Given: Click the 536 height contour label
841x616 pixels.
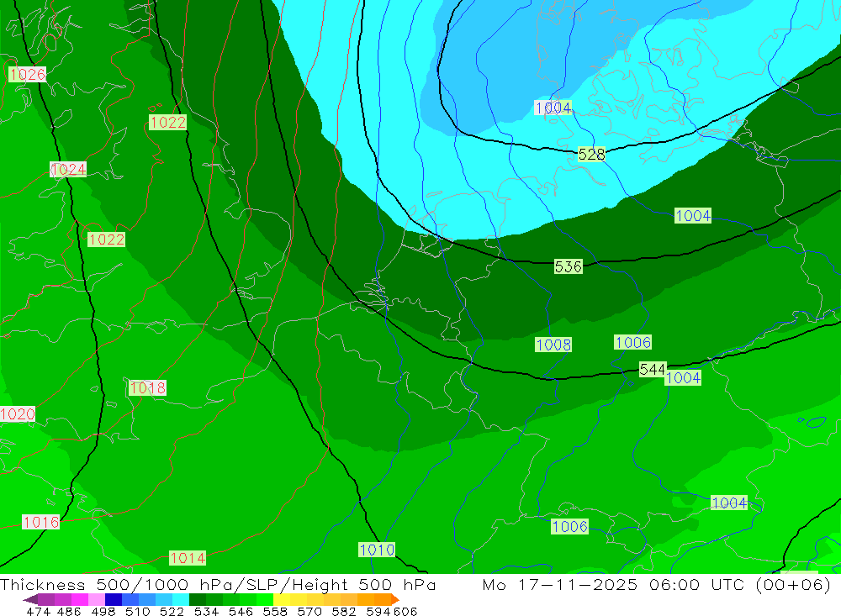Looking at the screenshot, I should tap(568, 266).
